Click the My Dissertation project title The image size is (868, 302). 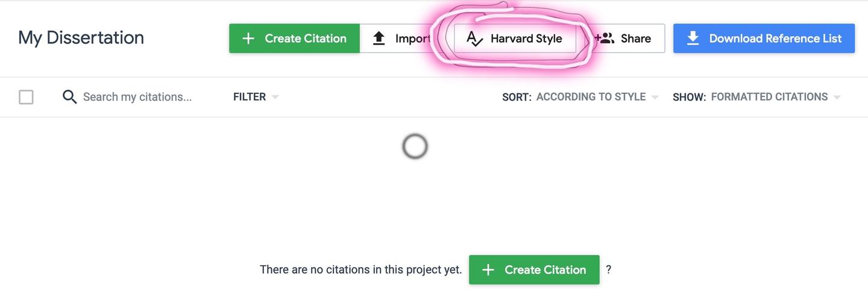[x=81, y=37]
